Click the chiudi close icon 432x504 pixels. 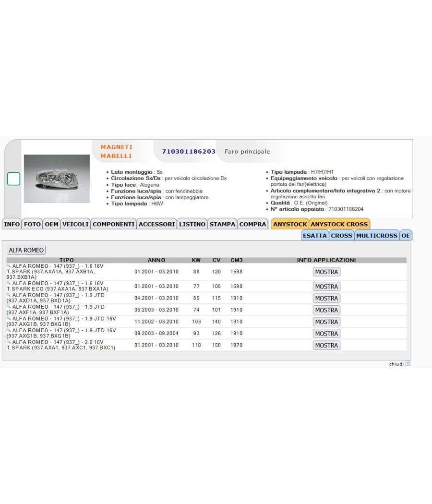click(408, 363)
